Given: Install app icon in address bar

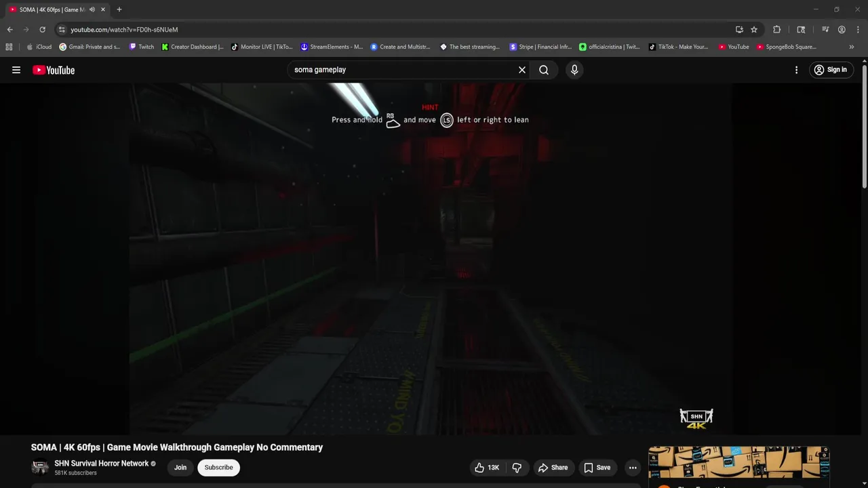Looking at the screenshot, I should click(x=739, y=30).
